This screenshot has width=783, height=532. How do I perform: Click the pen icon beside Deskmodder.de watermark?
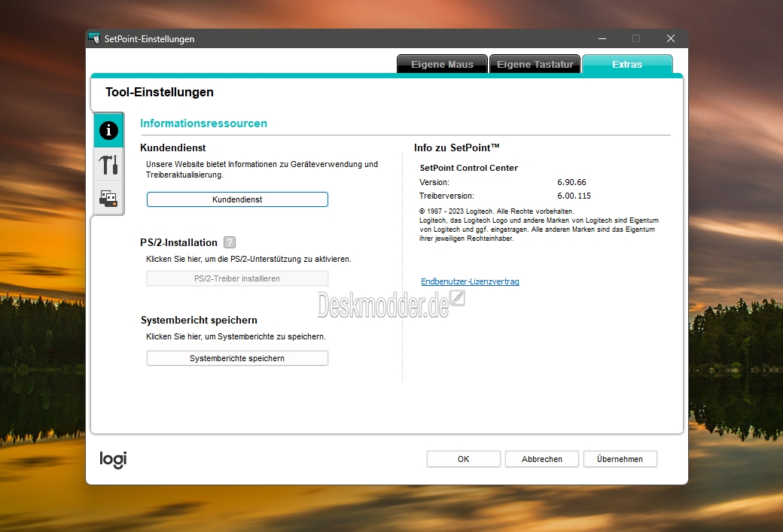(x=458, y=299)
